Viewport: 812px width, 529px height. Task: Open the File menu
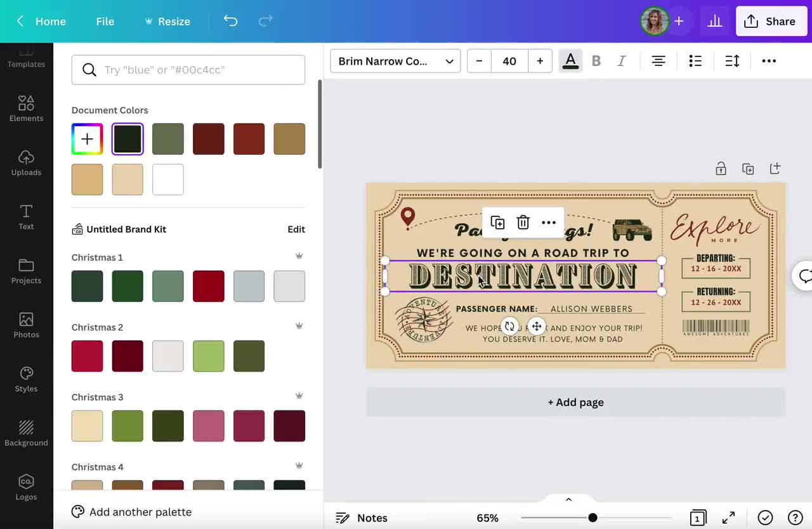(x=105, y=21)
